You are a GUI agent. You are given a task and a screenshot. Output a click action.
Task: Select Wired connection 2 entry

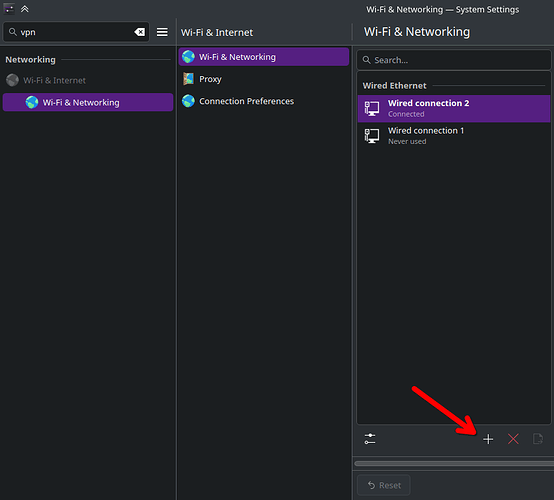pos(454,108)
